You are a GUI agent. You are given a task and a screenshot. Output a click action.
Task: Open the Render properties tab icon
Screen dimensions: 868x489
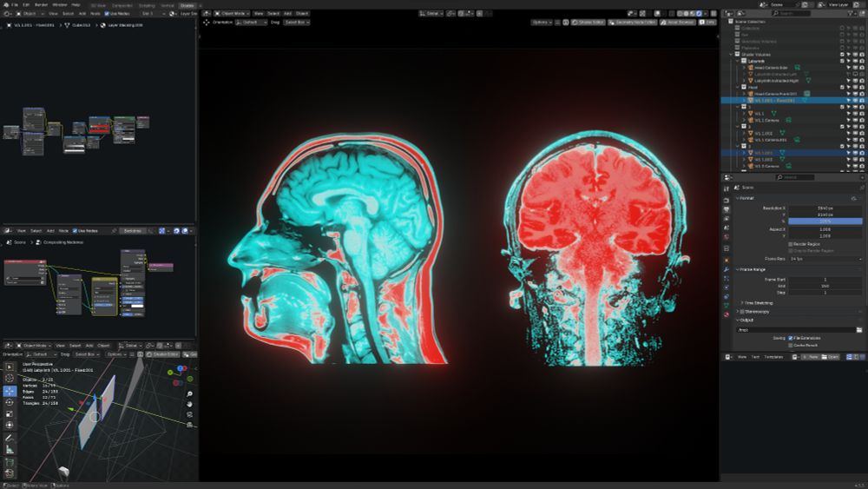point(727,200)
